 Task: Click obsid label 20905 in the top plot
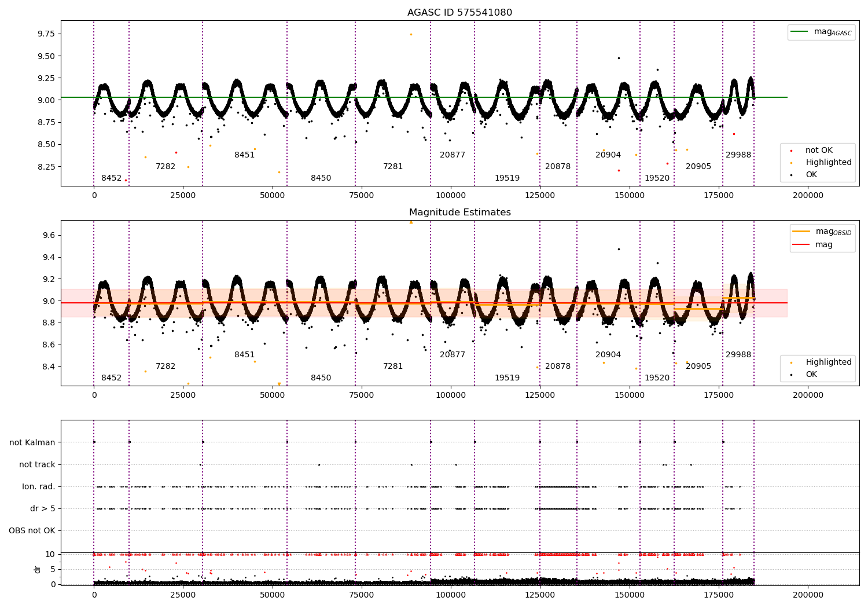coord(698,167)
